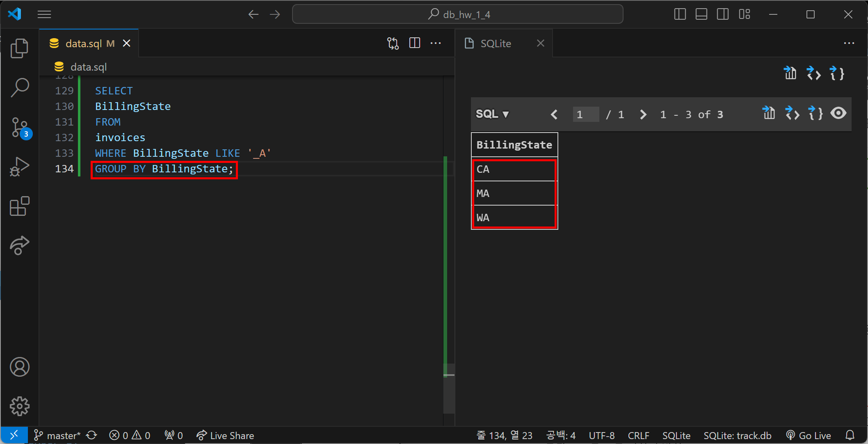Toggle the bottom panel layout
Image resolution: width=868 pixels, height=444 pixels.
coord(701,14)
